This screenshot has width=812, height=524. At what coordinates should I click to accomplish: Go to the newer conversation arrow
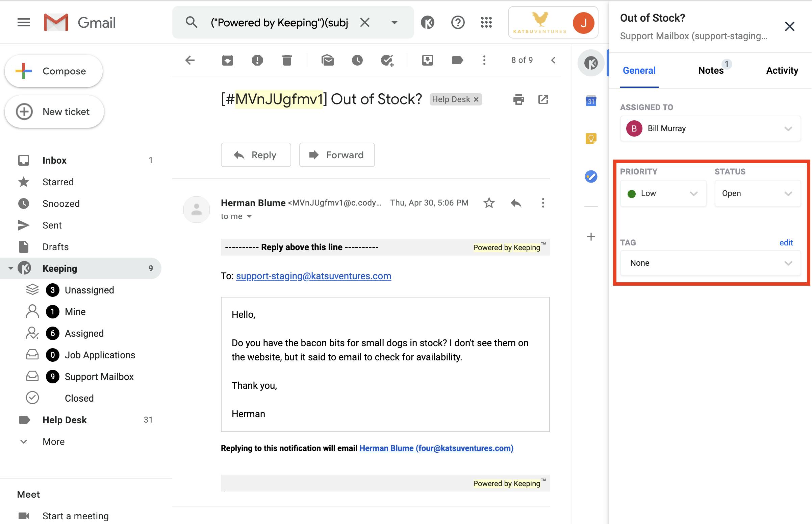coord(553,60)
